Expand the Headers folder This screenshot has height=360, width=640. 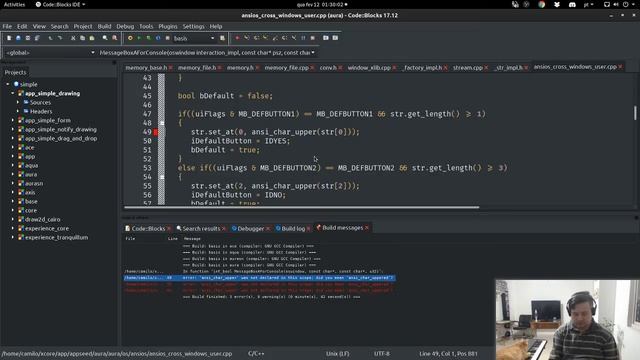coord(18,111)
